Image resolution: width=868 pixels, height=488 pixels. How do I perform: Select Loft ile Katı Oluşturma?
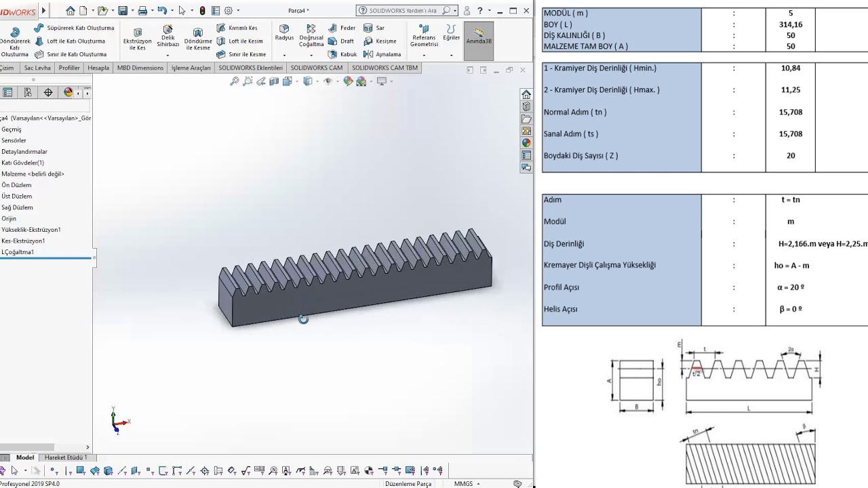[69, 41]
